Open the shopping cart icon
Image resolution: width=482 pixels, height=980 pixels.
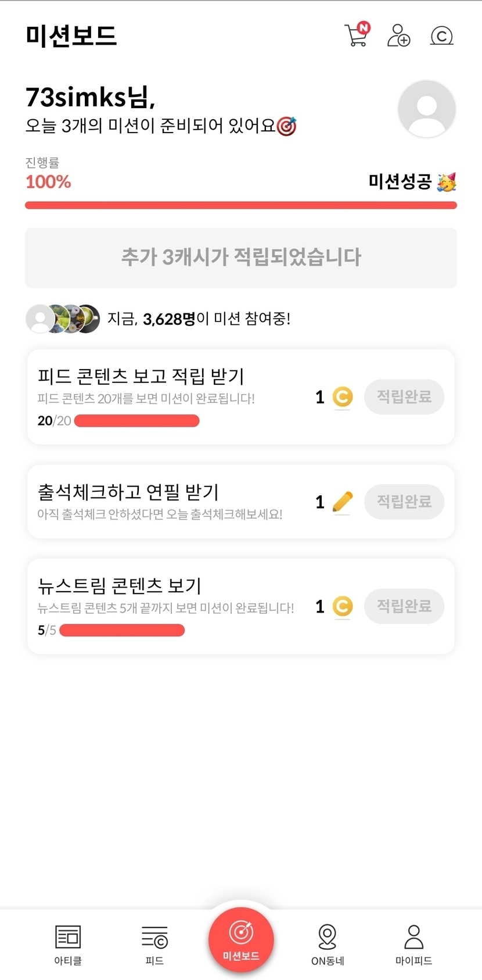pos(357,35)
